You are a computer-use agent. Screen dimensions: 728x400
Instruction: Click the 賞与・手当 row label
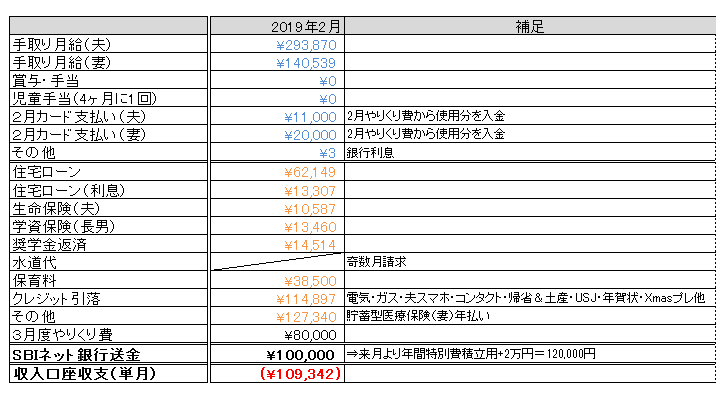point(109,80)
